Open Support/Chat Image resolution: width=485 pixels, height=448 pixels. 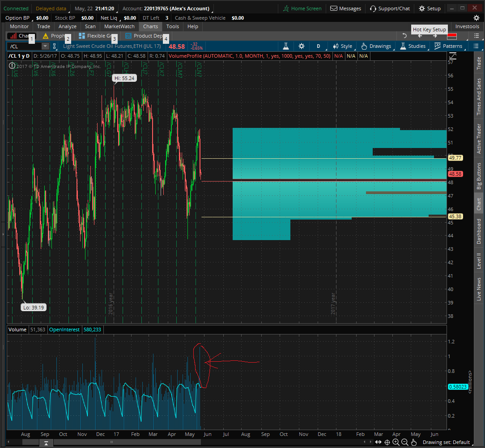(390, 8)
